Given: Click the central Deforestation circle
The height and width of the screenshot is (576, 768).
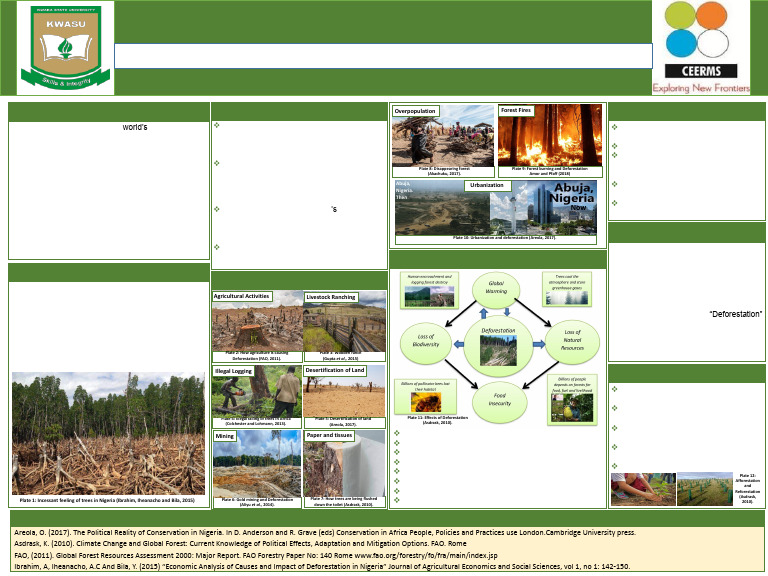Looking at the screenshot, I should 498,347.
